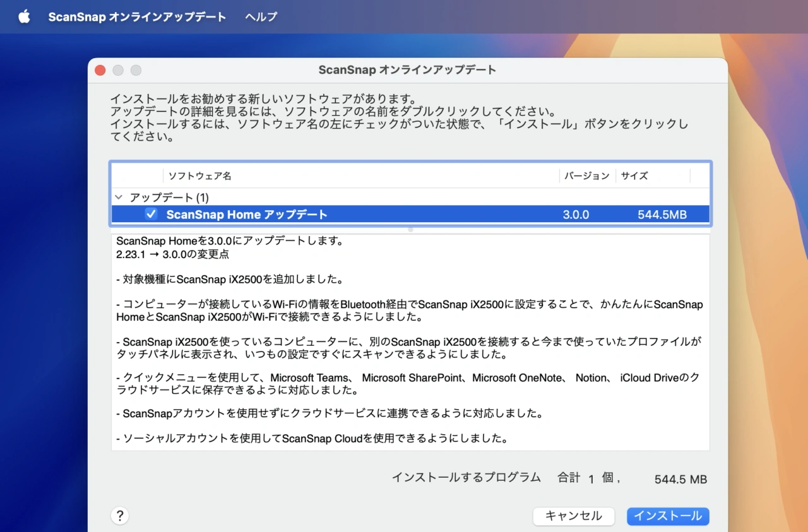The height and width of the screenshot is (532, 808).
Task: Click the gray minimize window button
Action: (x=118, y=70)
